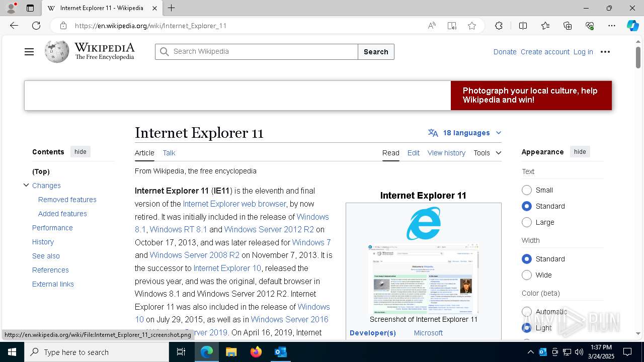The height and width of the screenshot is (362, 644).
Task: Open the Extensions puzzle icon
Action: tap(499, 26)
